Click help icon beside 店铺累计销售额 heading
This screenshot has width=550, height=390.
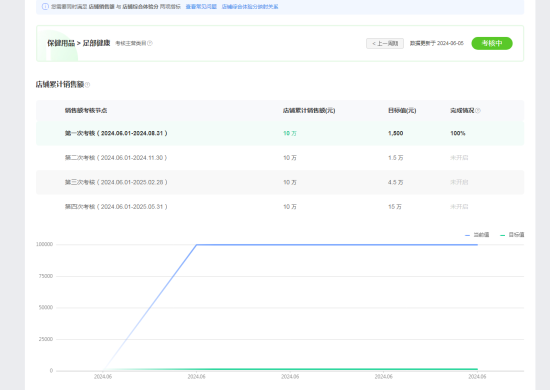pyautogui.click(x=87, y=85)
